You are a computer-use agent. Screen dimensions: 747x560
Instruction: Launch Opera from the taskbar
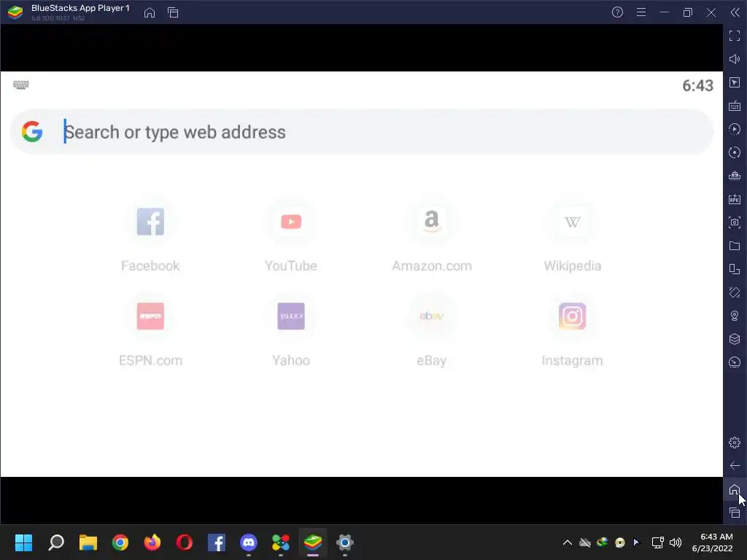click(x=185, y=542)
